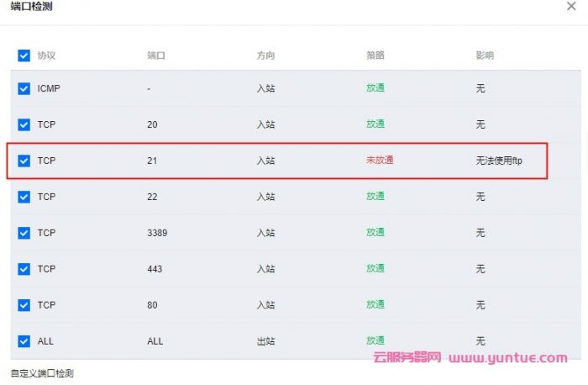Uncheck the ALL outbound rule checkbox
Screen dimensions: 588x385
tap(24, 341)
